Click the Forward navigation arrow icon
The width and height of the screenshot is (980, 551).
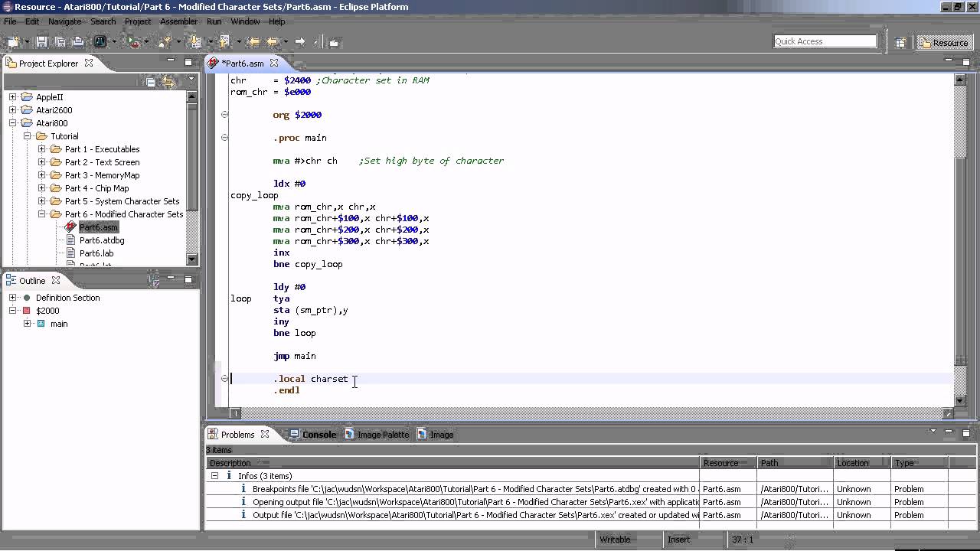tap(300, 42)
